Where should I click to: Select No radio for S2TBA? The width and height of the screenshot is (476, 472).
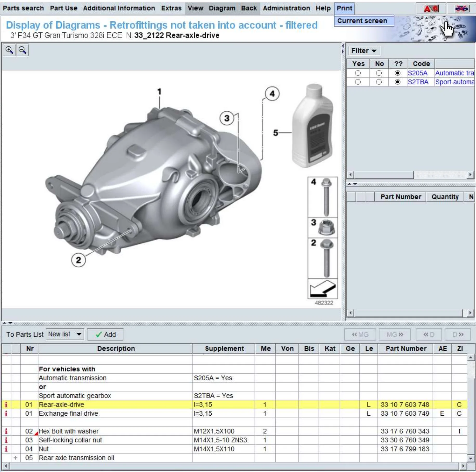pyautogui.click(x=379, y=82)
